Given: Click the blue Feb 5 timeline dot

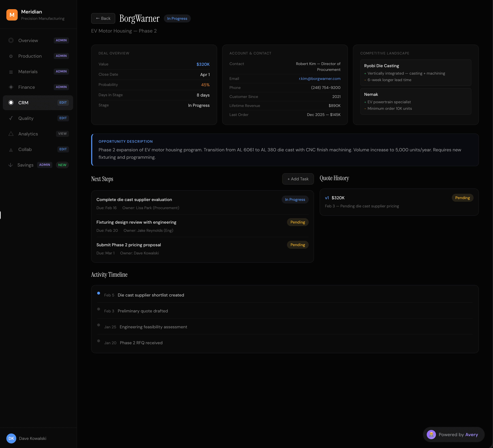Looking at the screenshot, I should point(99,293).
